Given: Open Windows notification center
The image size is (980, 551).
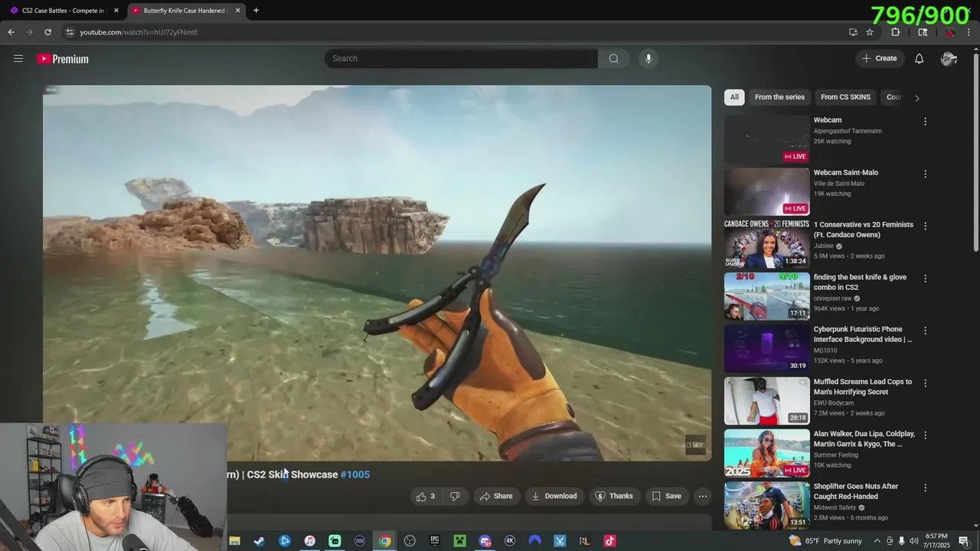Looking at the screenshot, I should pos(964,541).
